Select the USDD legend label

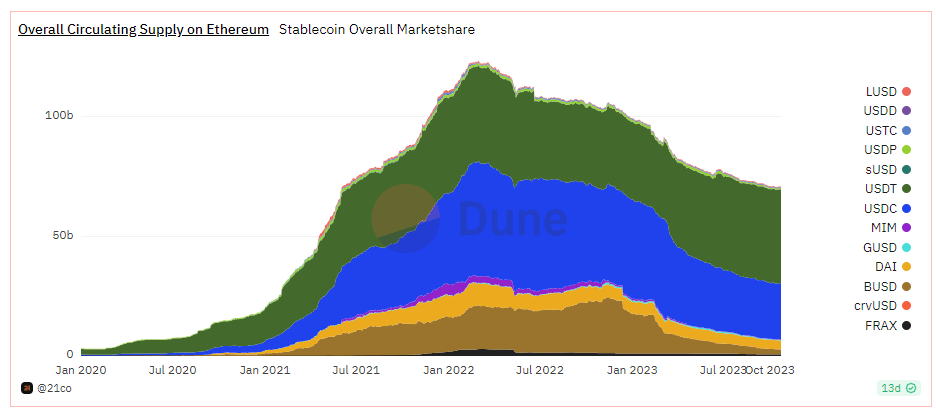pyautogui.click(x=880, y=111)
